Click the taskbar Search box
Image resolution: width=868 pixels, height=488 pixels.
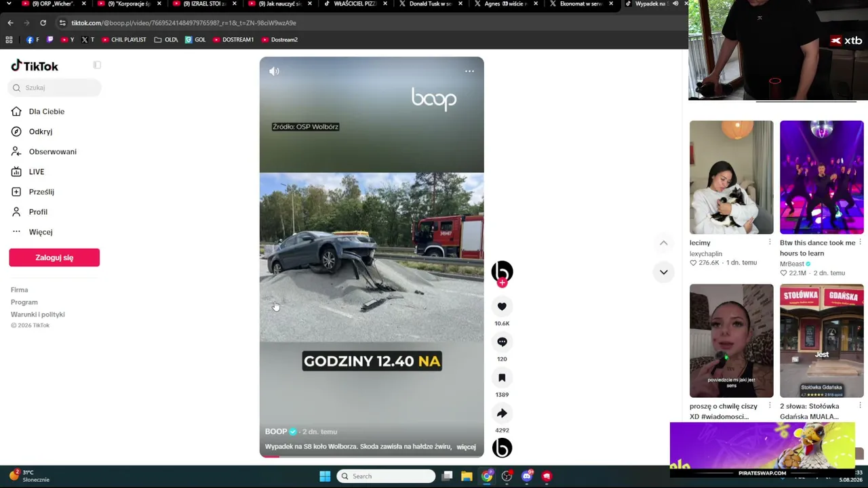386,476
